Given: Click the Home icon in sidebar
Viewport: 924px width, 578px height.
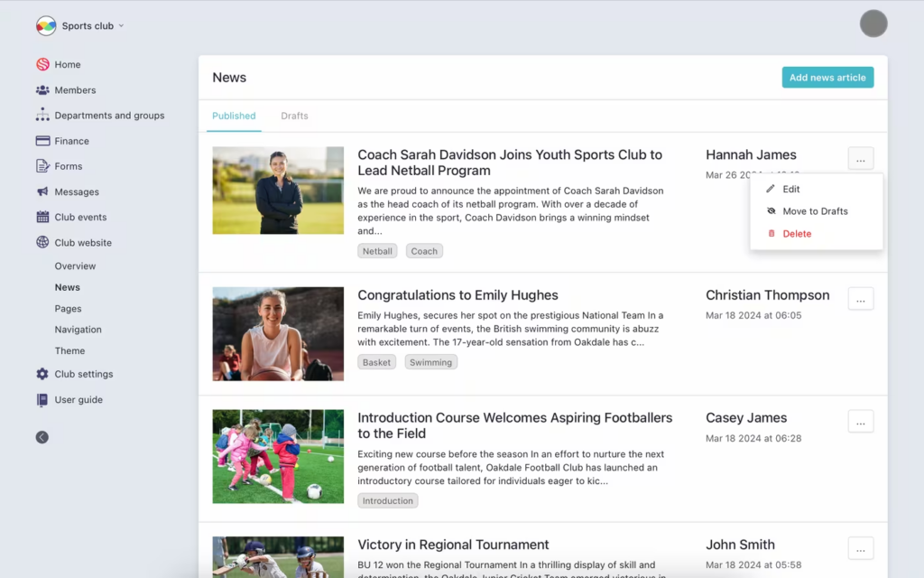Looking at the screenshot, I should pos(42,64).
